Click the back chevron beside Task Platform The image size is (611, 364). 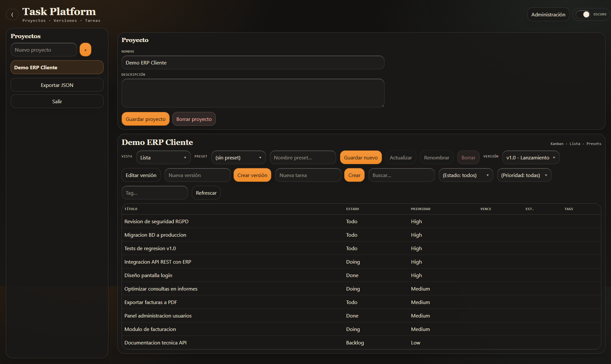(12, 14)
